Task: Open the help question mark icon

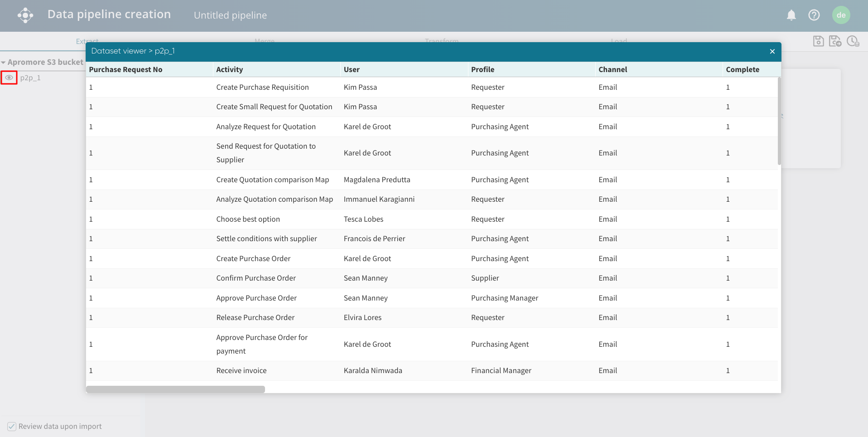Action: click(814, 15)
